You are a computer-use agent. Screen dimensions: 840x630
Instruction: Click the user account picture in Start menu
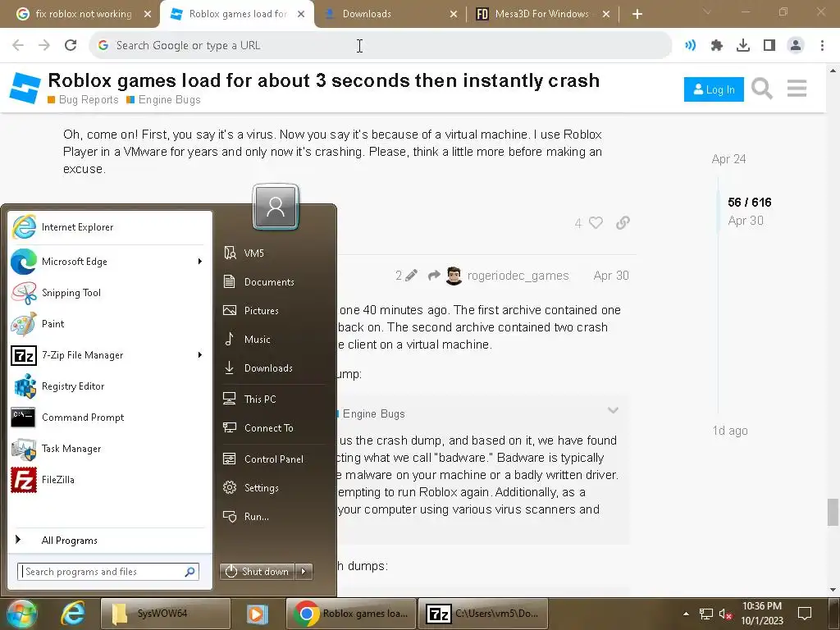(x=276, y=207)
